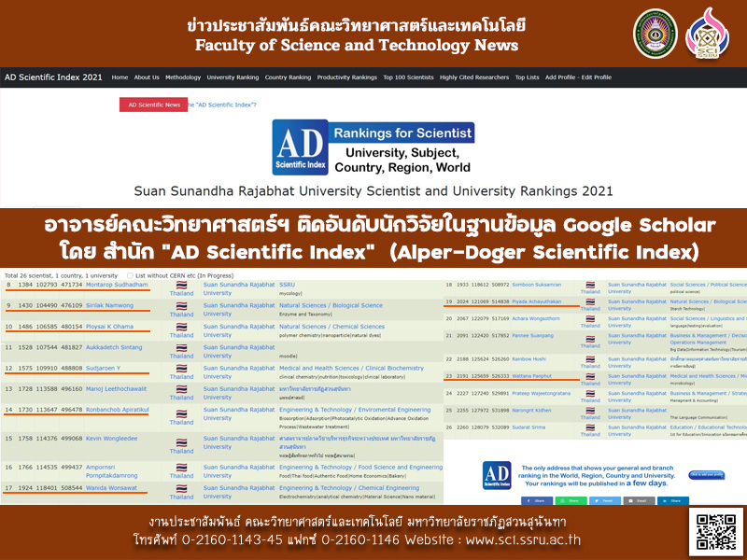Open the University Ranking menu
The height and width of the screenshot is (560, 747).
click(x=233, y=77)
